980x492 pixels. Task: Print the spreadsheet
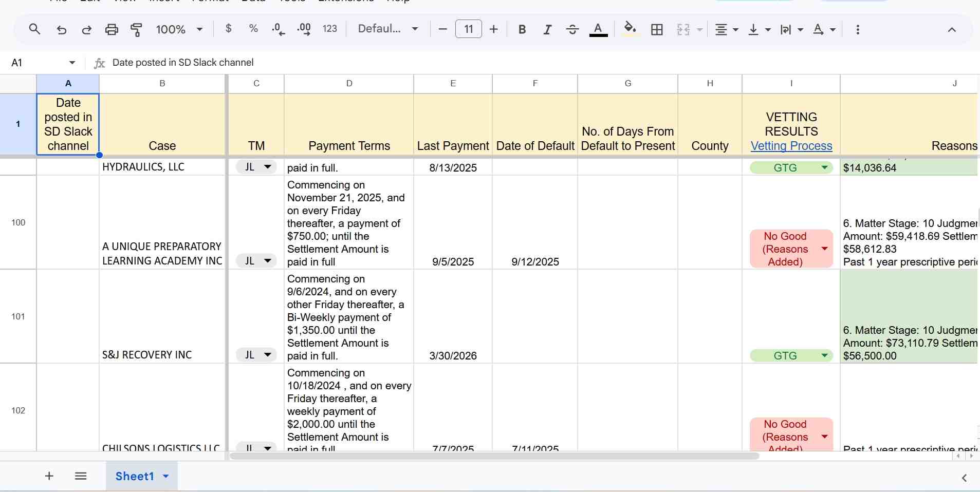pos(112,30)
